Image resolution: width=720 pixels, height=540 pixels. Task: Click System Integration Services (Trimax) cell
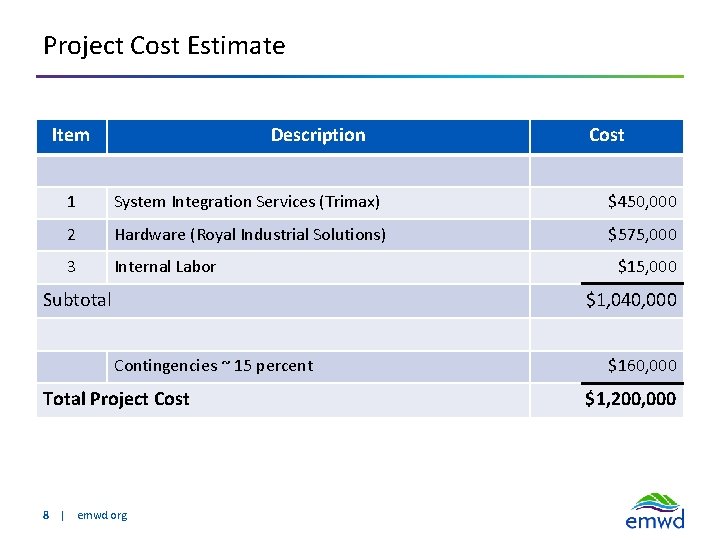(318, 202)
